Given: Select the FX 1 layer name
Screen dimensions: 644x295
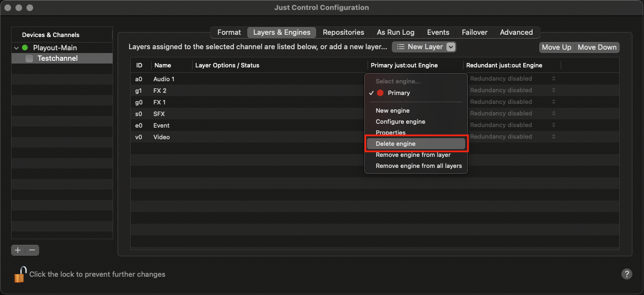Looking at the screenshot, I should 159,102.
